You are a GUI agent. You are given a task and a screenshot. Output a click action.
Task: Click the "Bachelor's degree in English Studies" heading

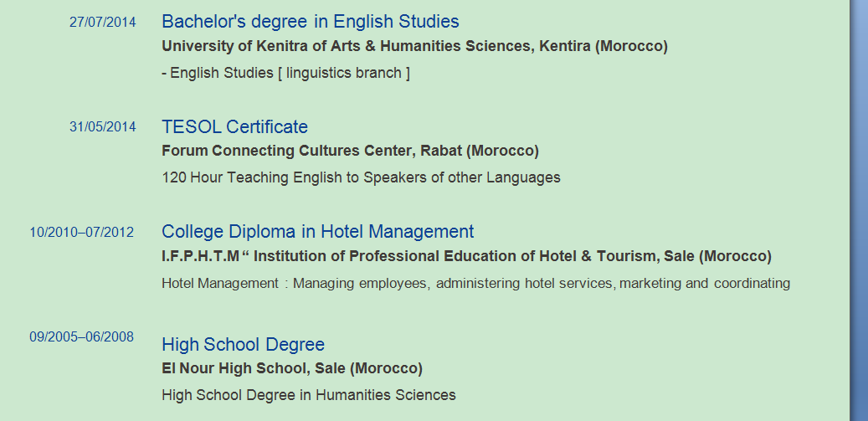point(310,22)
